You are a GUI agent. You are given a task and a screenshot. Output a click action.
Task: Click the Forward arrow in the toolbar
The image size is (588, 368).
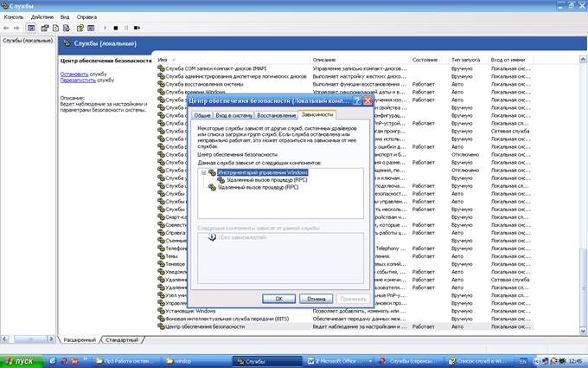16,29
